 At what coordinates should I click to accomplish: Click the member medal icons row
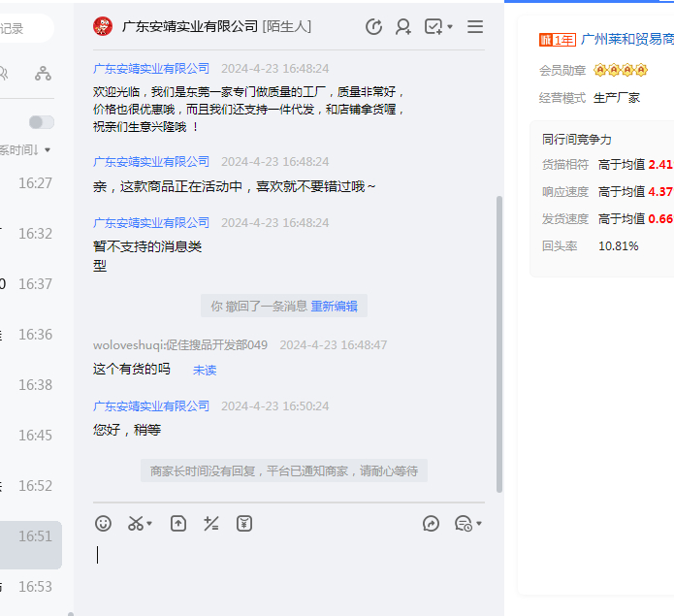(621, 70)
